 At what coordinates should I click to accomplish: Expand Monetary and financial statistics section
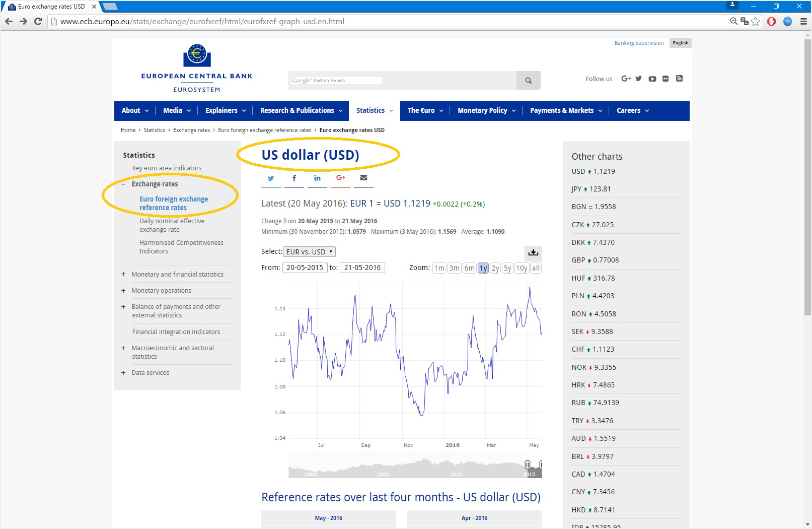point(123,275)
